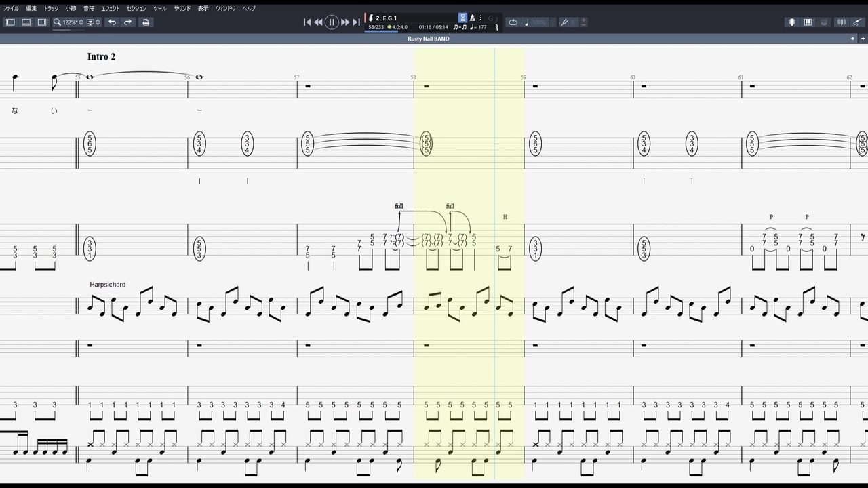Click the H hammer-on marking
The height and width of the screenshot is (488, 868).
(x=505, y=217)
